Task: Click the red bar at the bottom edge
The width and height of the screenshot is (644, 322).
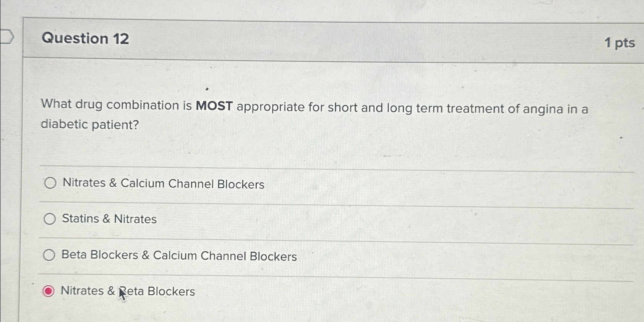Action: pyautogui.click(x=321, y=319)
